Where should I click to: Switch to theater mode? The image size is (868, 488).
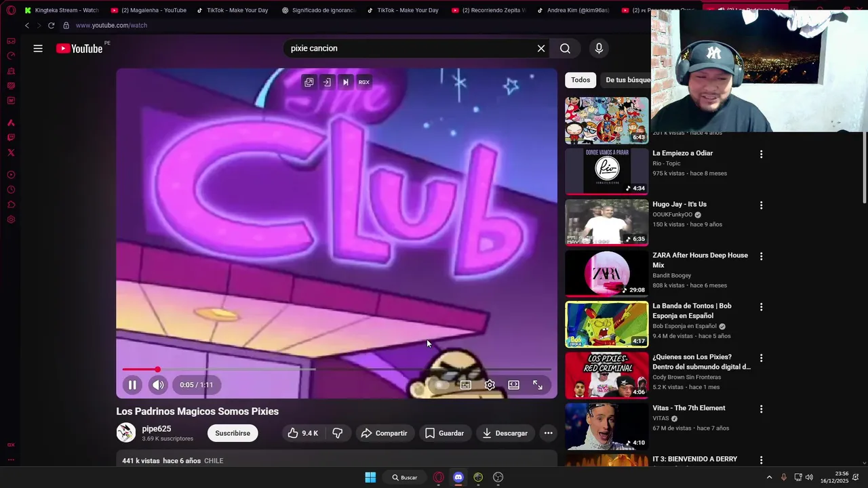tap(513, 385)
